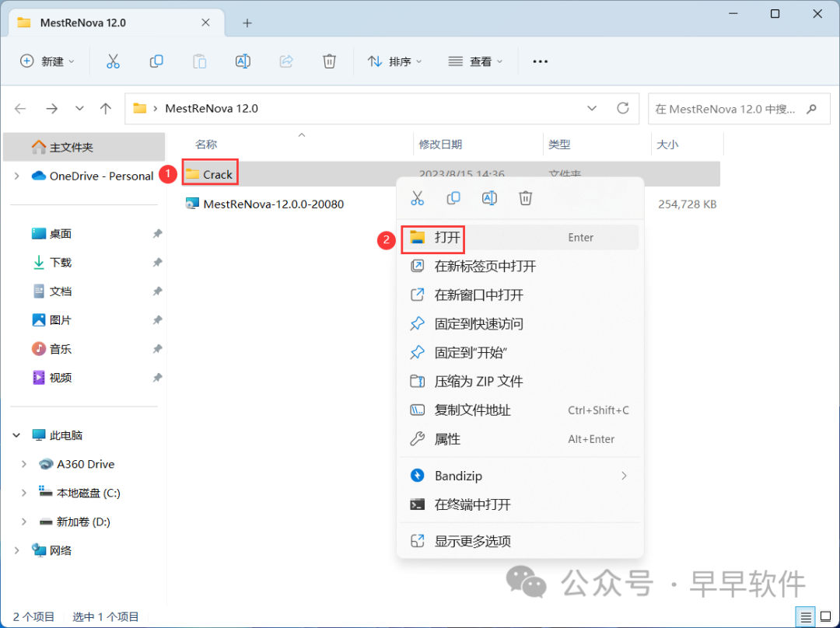Expand the Bandizip submenu
This screenshot has height=628, width=840.
click(623, 476)
